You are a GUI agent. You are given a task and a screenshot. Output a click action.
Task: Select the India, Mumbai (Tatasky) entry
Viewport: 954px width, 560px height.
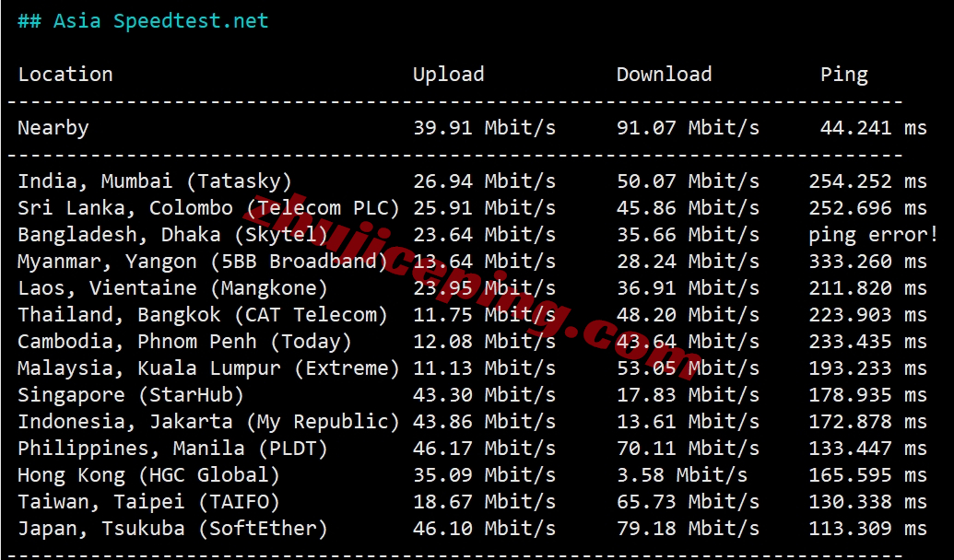pos(154,181)
